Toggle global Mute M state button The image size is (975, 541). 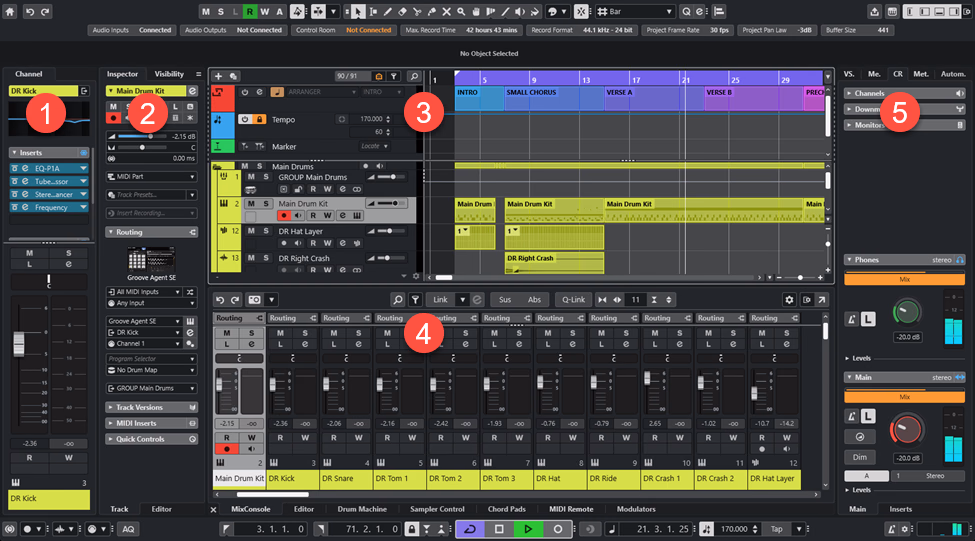click(205, 11)
